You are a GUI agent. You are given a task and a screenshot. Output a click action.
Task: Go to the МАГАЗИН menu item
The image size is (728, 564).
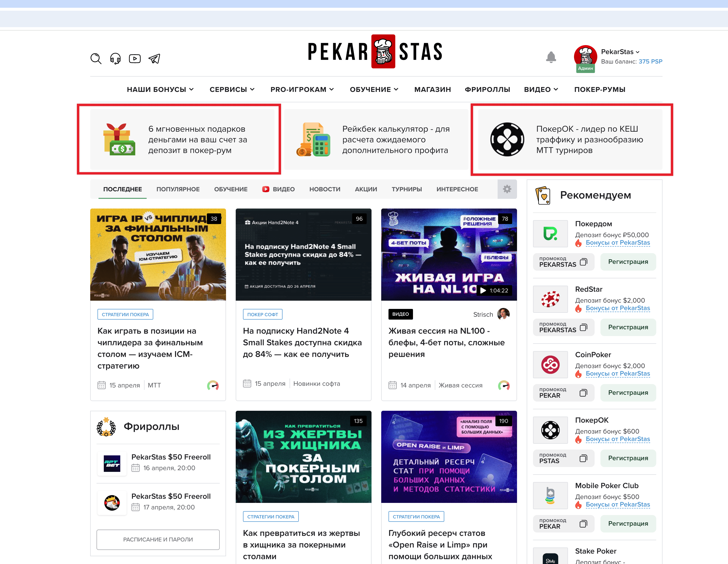coord(432,89)
